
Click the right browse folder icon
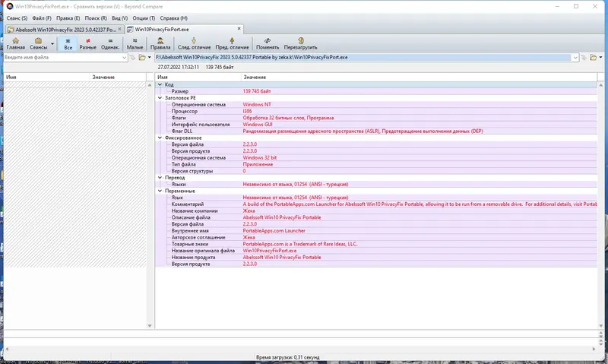point(594,57)
